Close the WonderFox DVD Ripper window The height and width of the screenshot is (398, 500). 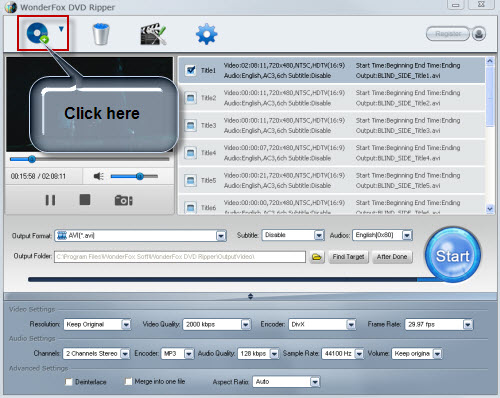481,4
